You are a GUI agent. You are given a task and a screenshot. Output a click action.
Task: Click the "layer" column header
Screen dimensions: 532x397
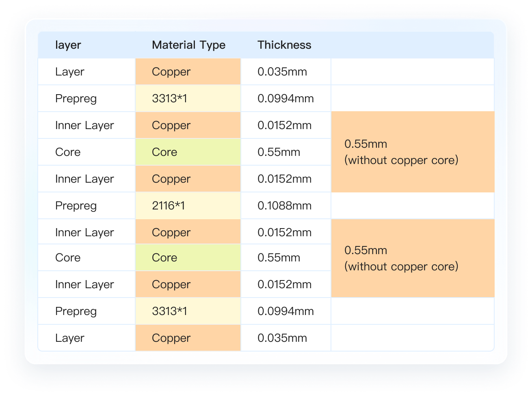pos(68,45)
